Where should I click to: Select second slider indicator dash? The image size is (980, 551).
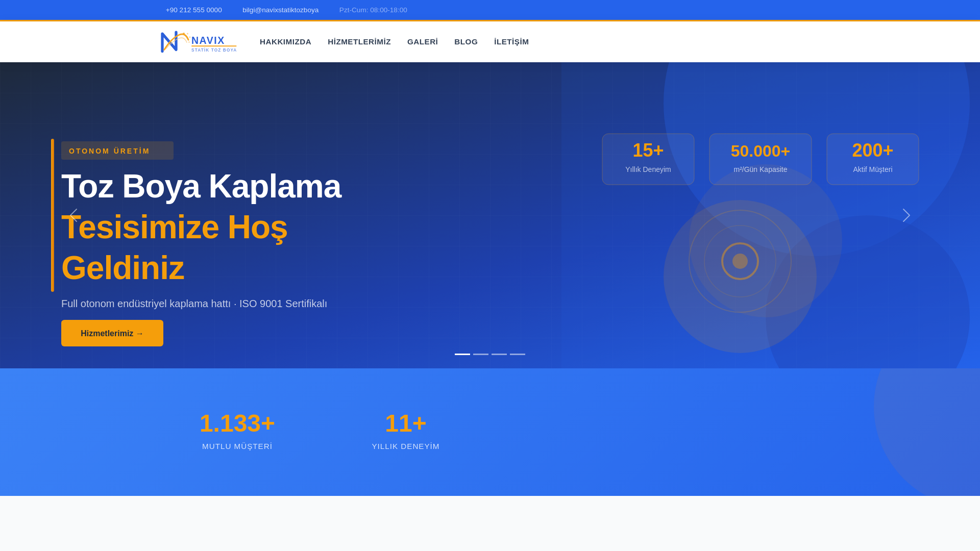click(x=481, y=354)
